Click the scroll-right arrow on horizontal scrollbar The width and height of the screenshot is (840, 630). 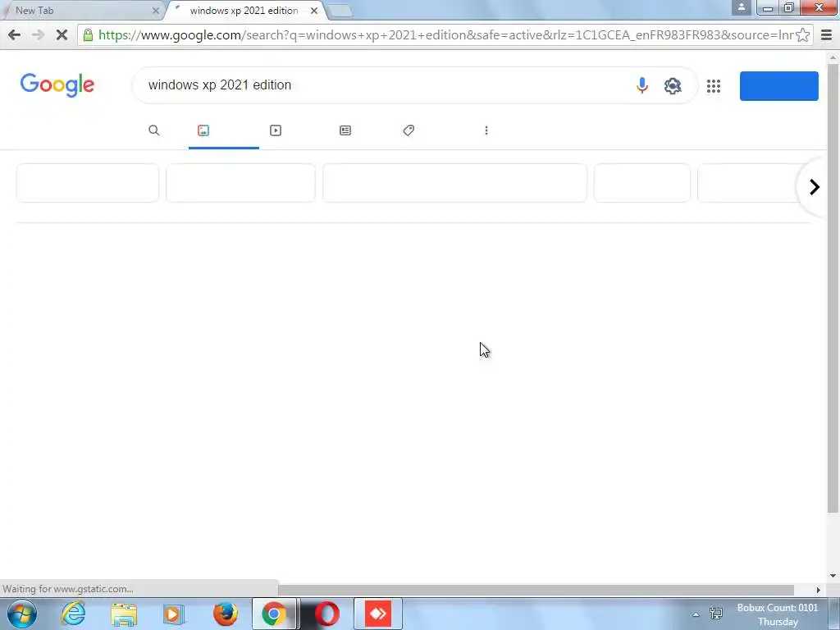pyautogui.click(x=818, y=590)
